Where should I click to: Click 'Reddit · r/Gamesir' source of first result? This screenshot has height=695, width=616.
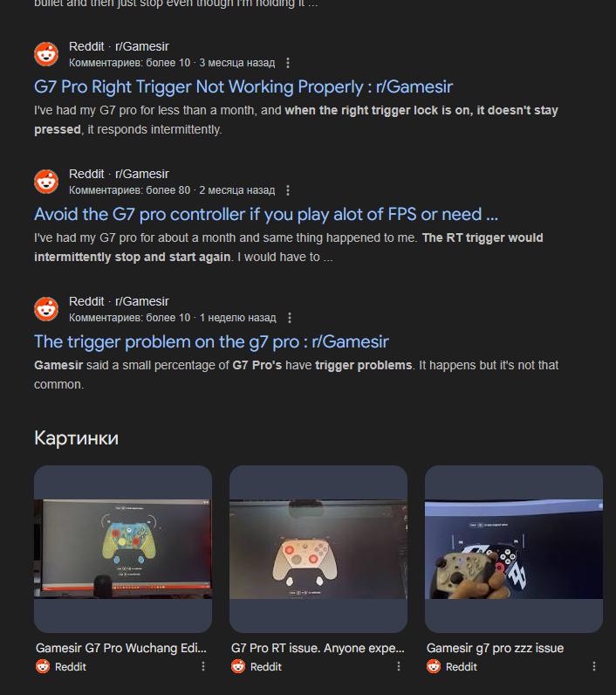point(119,46)
